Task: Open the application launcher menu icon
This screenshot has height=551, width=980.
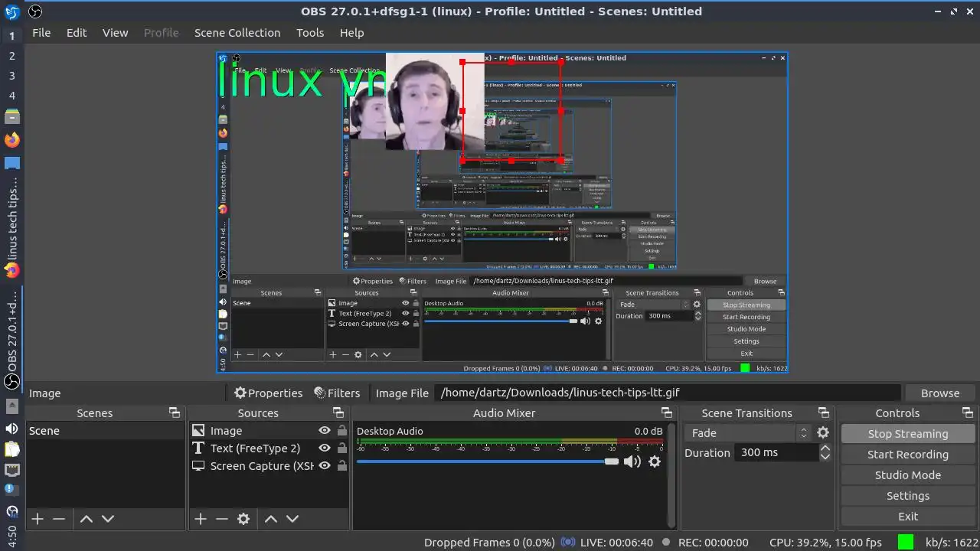Action: pyautogui.click(x=11, y=11)
